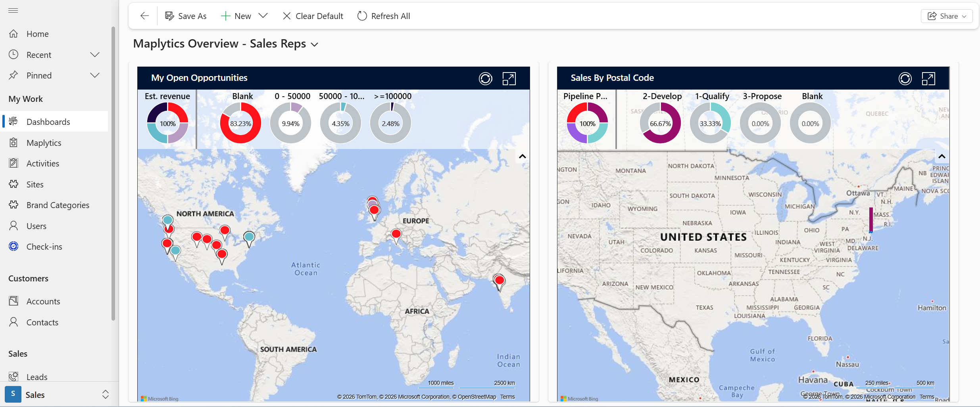Enlarge the My Open Opportunities chart
Viewport: 980px width, 407px height.
tap(509, 78)
